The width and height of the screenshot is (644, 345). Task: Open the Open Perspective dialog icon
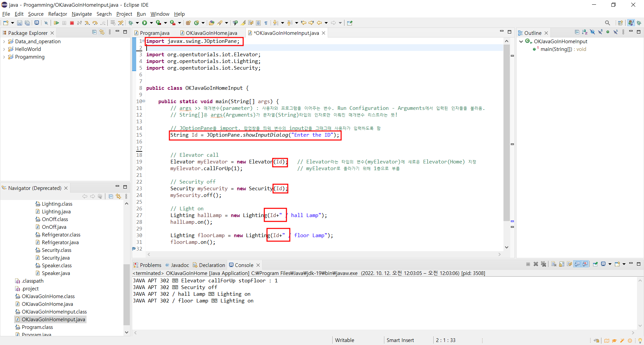(621, 23)
